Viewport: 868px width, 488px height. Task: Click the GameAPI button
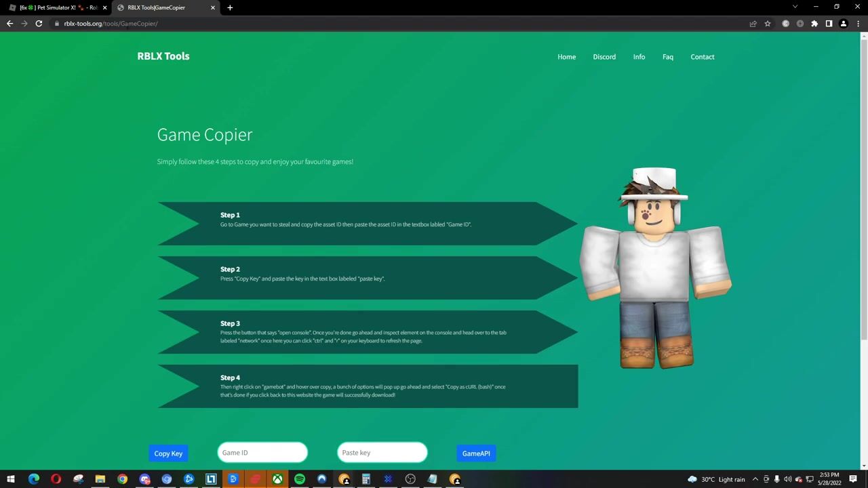coord(476,453)
